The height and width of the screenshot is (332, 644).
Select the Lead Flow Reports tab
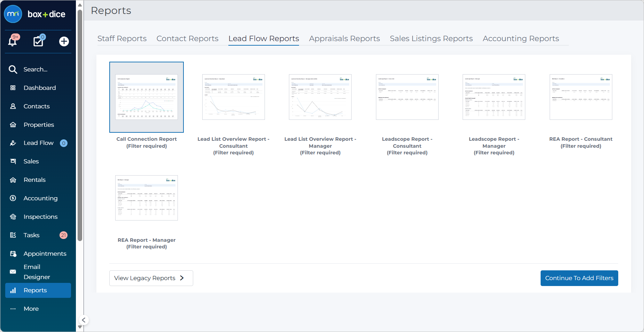264,39
